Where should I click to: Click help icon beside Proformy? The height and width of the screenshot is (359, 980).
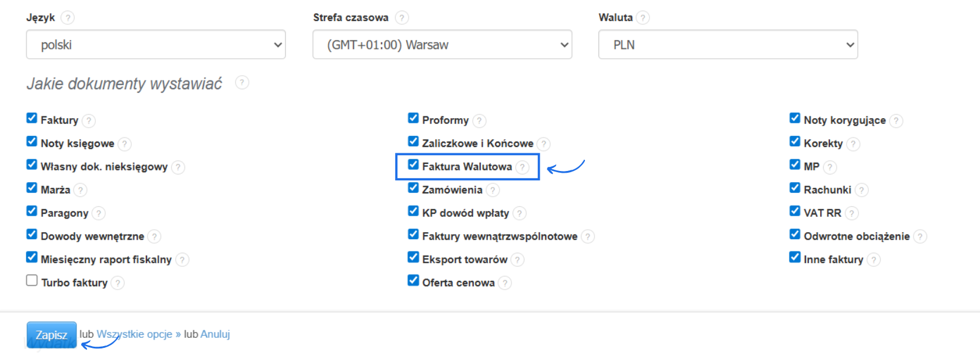[480, 121]
